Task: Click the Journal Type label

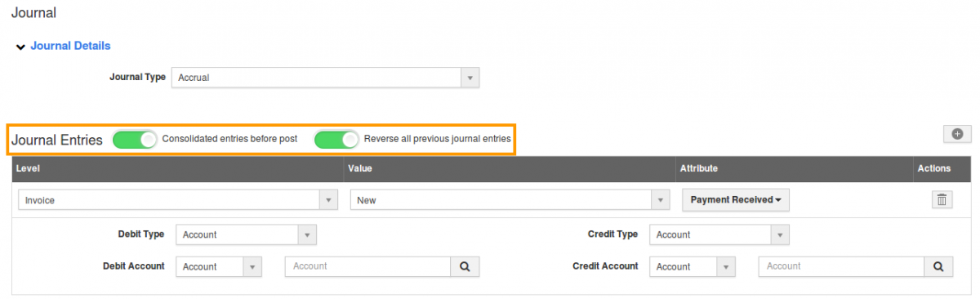Action: 138,77
